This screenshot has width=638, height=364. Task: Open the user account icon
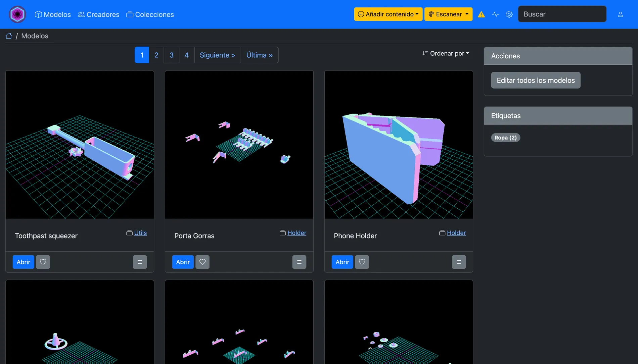pyautogui.click(x=621, y=14)
